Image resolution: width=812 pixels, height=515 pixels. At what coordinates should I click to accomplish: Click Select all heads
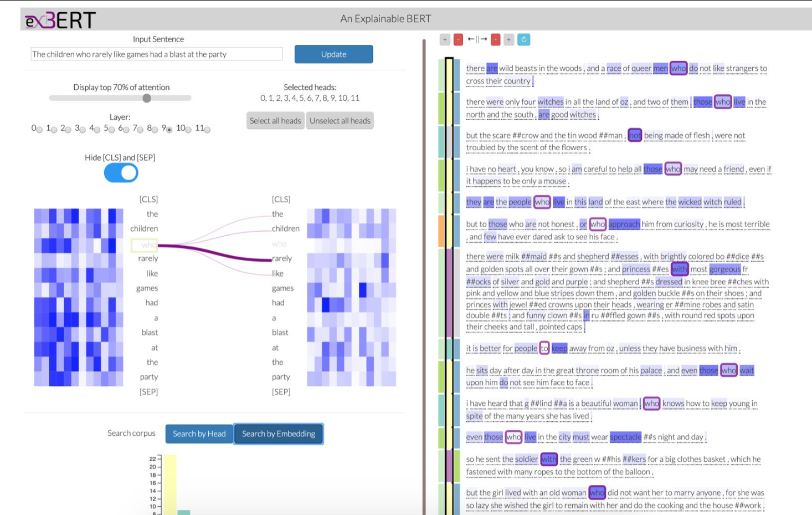click(275, 121)
